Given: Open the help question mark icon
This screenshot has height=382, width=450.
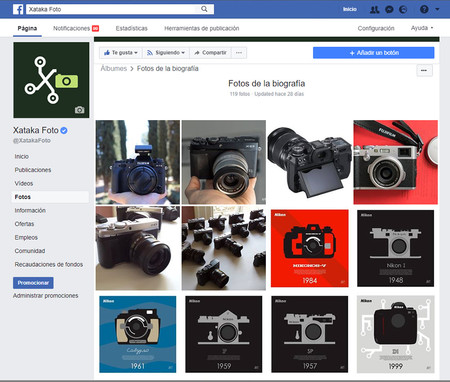Looking at the screenshot, I should [424, 9].
